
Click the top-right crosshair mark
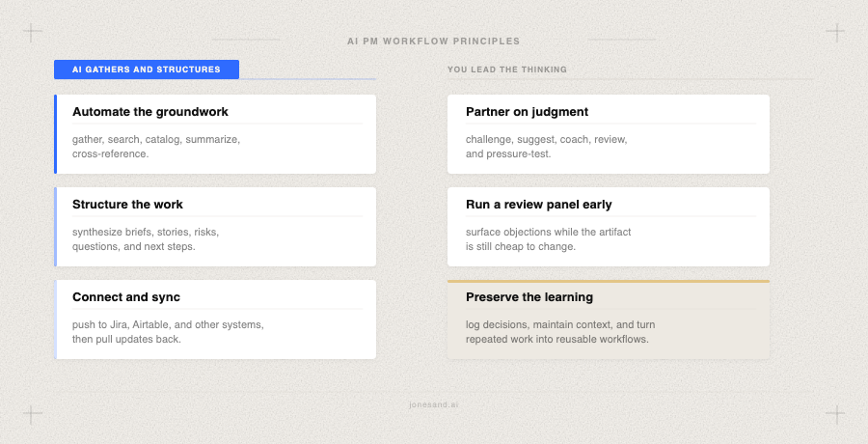(x=835, y=33)
